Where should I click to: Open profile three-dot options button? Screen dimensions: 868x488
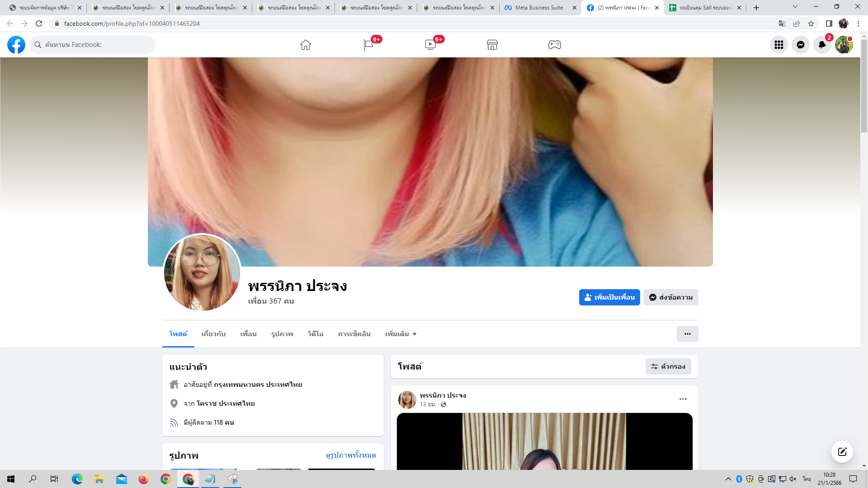(x=687, y=334)
